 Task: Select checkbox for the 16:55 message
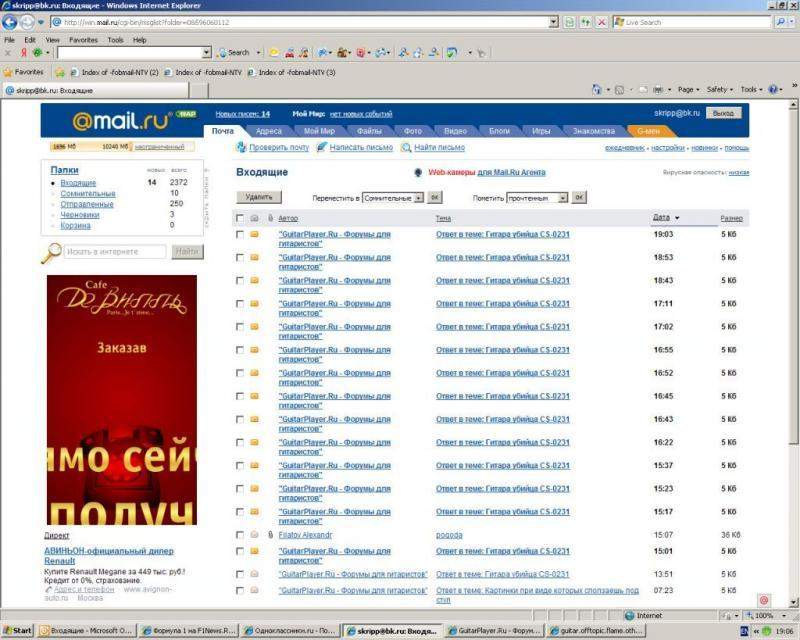point(239,350)
